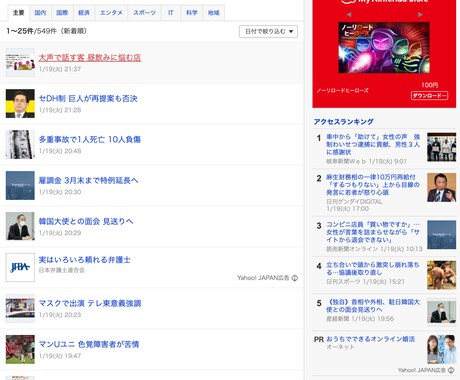The image size is (460, 380).
Task: Click the ノーリロードヒーローズ game image
Action: pos(384,48)
